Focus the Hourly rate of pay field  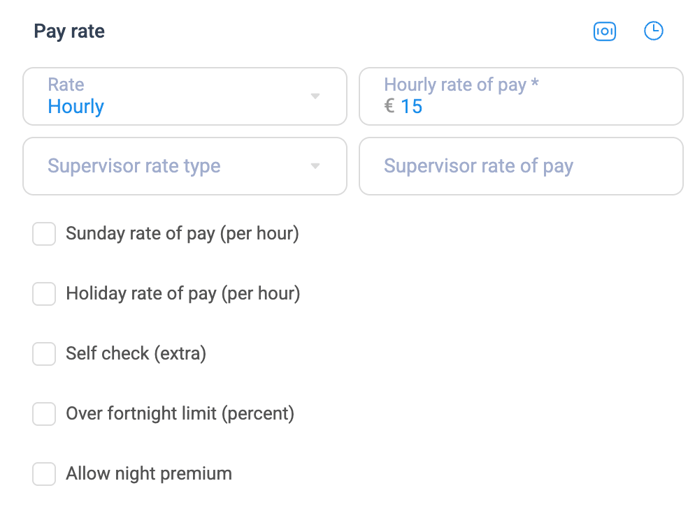[521, 96]
